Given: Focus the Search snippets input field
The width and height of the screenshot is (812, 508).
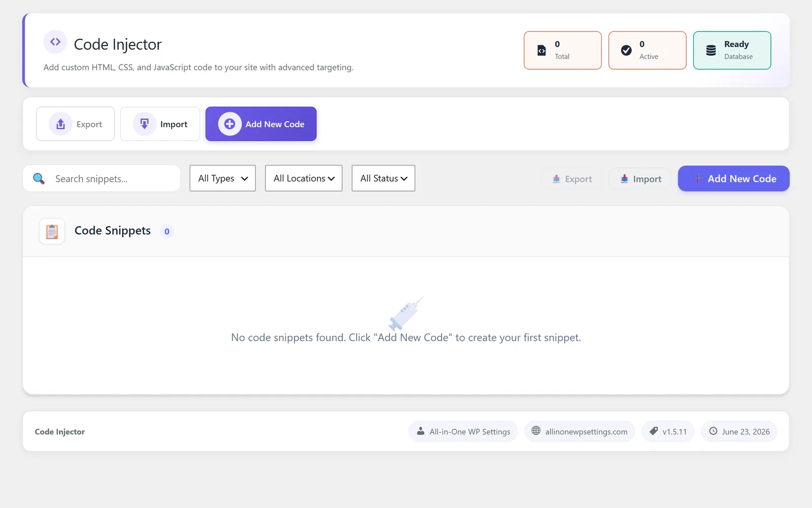Looking at the screenshot, I should point(101,178).
